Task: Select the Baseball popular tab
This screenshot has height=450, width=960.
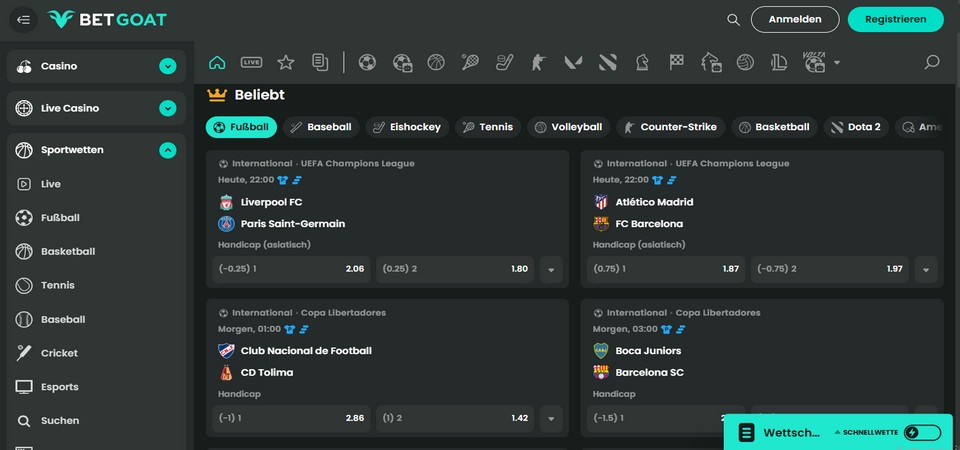Action: point(321,127)
